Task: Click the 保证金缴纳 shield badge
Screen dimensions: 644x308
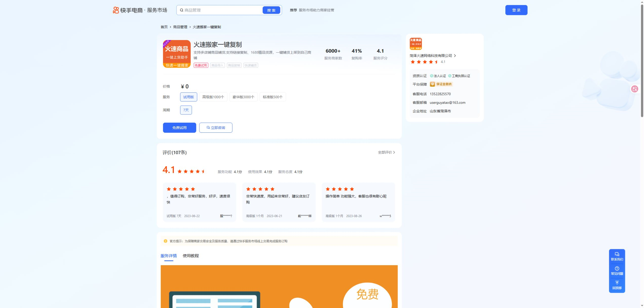Action: (441, 84)
